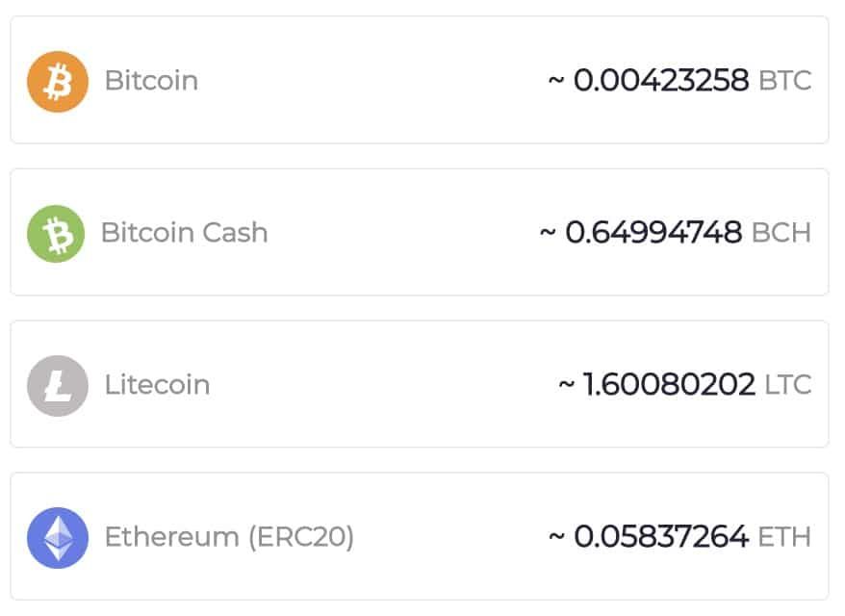Select the Bitcoin name label
This screenshot has width=845, height=616.
(151, 81)
